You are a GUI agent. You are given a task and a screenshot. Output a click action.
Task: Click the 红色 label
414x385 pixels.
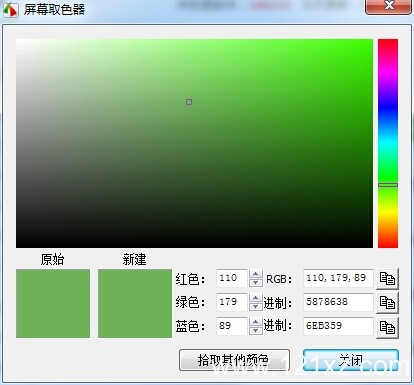(x=190, y=279)
